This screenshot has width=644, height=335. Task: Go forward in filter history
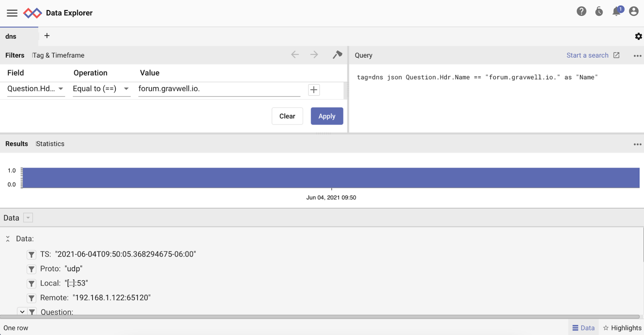click(314, 55)
